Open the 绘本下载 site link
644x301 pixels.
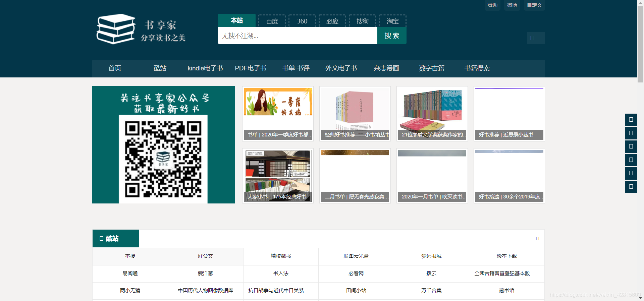(506, 256)
